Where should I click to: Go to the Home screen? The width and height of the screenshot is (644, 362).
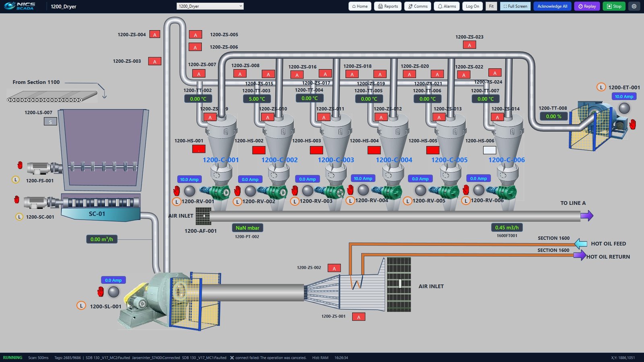360,6
